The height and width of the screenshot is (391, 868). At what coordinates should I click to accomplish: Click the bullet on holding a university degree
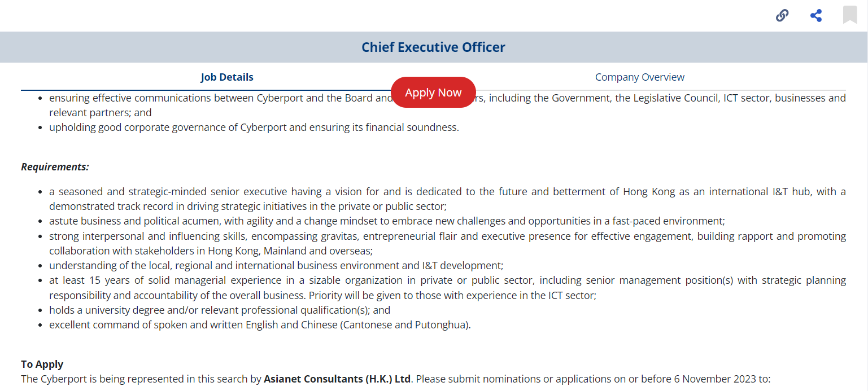(x=220, y=310)
